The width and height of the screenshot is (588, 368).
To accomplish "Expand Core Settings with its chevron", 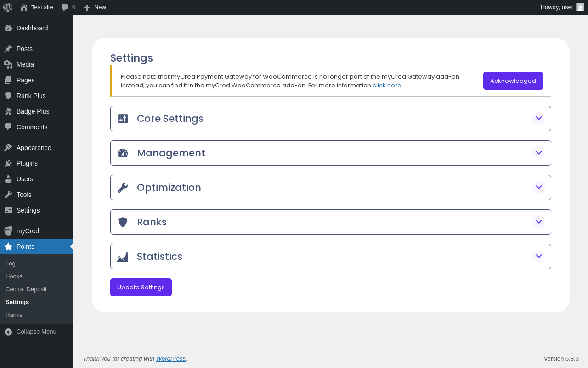I will click(x=539, y=118).
